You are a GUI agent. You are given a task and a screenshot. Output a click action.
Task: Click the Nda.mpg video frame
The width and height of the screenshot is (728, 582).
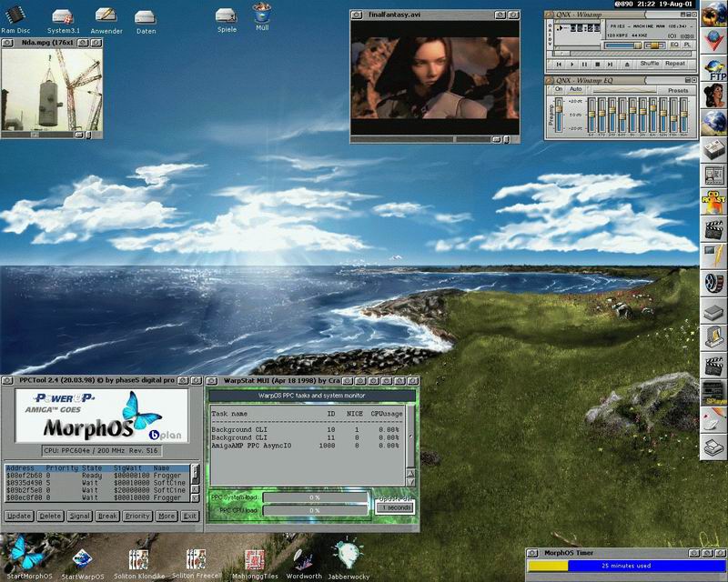coord(52,90)
